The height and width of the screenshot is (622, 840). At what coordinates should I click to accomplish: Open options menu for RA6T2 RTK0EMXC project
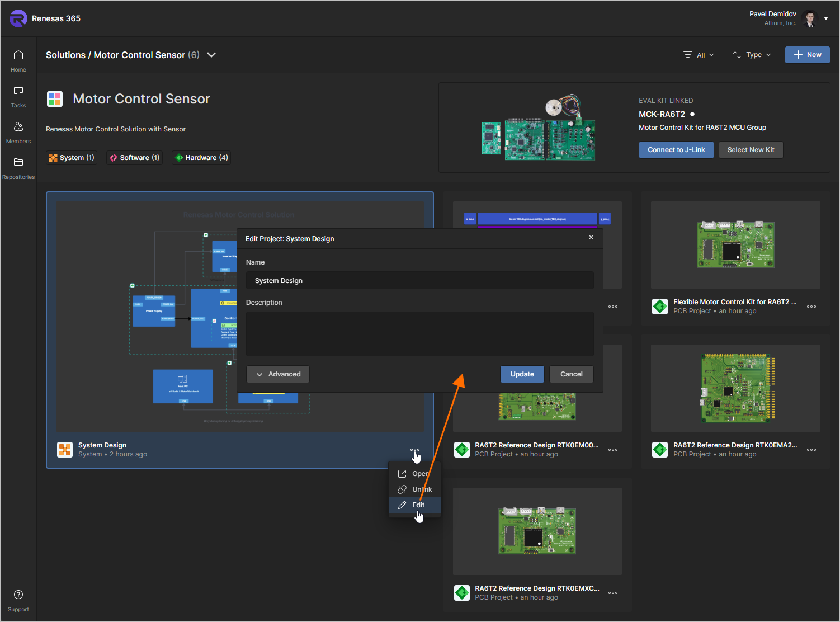coord(613,593)
